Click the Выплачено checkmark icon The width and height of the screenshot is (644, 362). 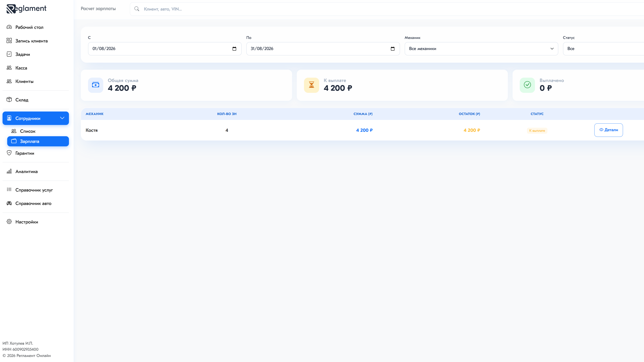pyautogui.click(x=527, y=85)
